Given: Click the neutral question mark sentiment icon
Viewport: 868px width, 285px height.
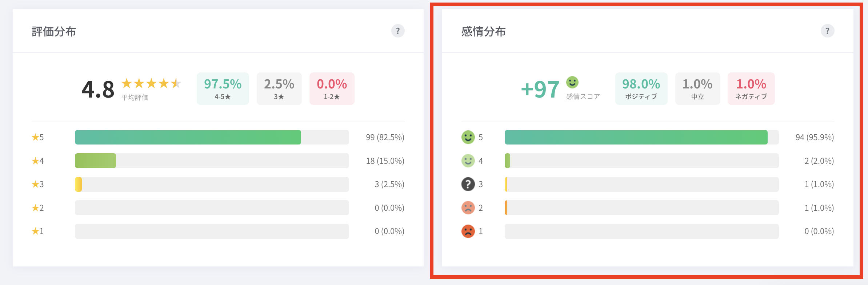Looking at the screenshot, I should (468, 184).
